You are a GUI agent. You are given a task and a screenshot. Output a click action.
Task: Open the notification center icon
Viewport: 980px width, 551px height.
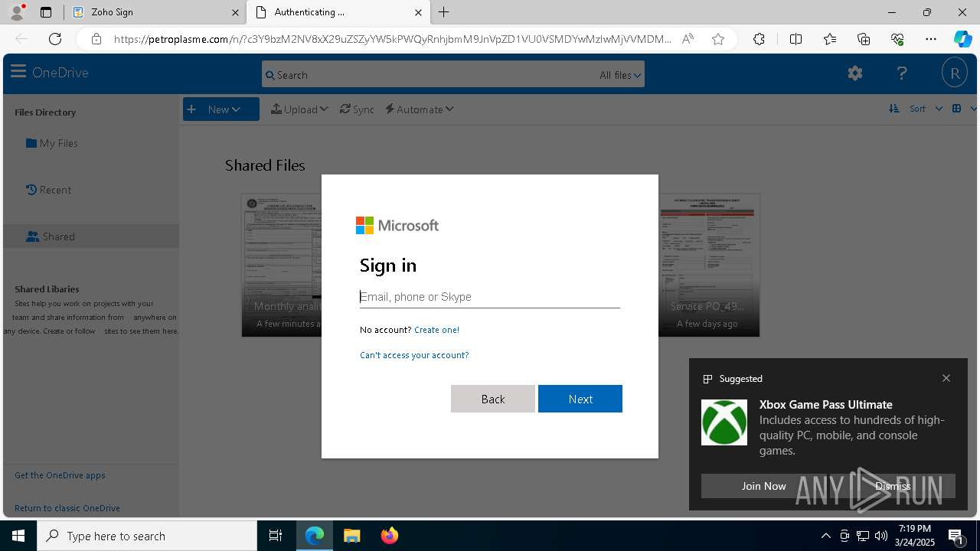(956, 536)
